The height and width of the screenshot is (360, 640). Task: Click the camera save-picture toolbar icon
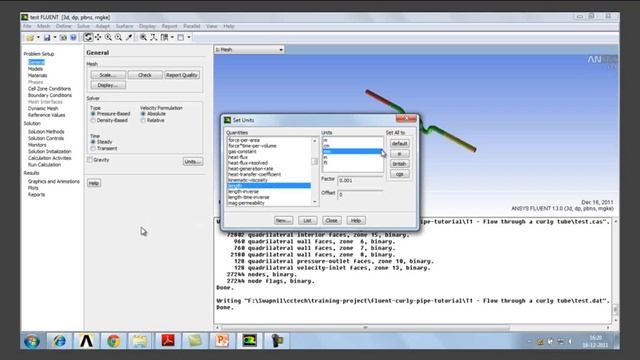pyautogui.click(x=63, y=38)
